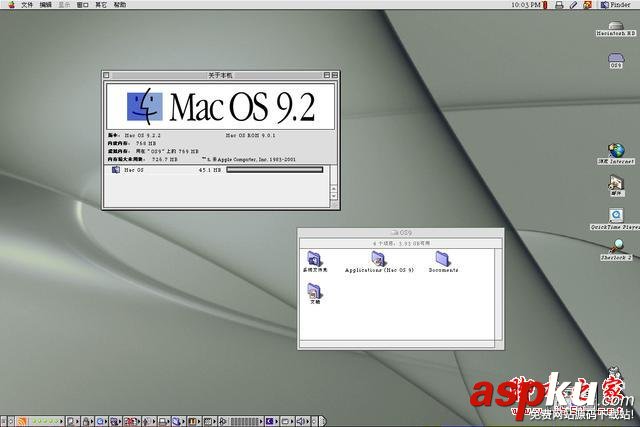This screenshot has width=640, height=427.
Task: Open the blue circle Control Strip module
Action: [101, 421]
